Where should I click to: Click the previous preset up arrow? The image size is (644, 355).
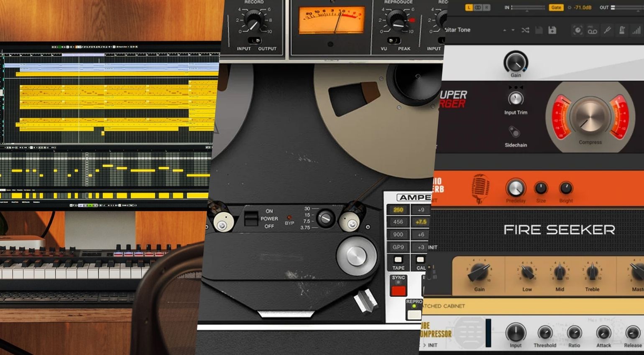tap(504, 30)
